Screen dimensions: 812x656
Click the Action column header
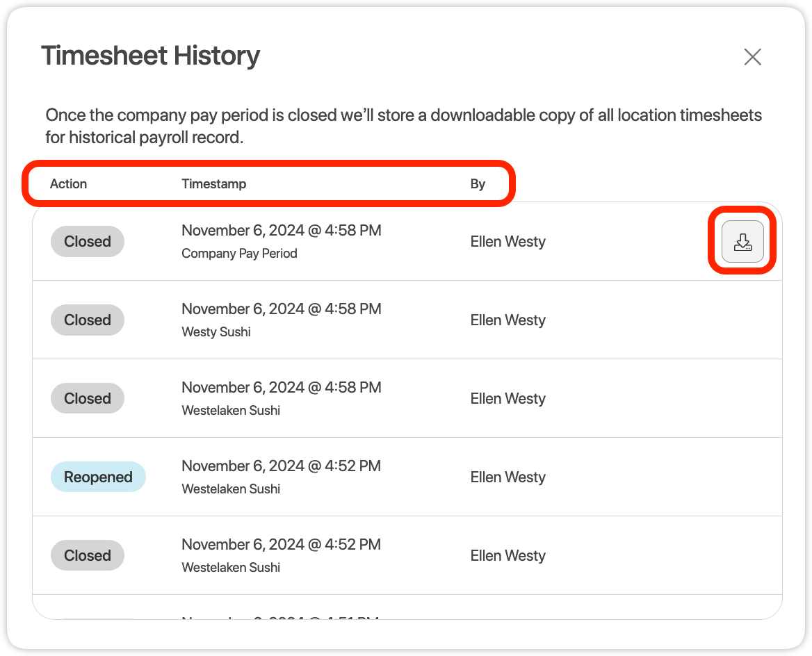tap(68, 184)
